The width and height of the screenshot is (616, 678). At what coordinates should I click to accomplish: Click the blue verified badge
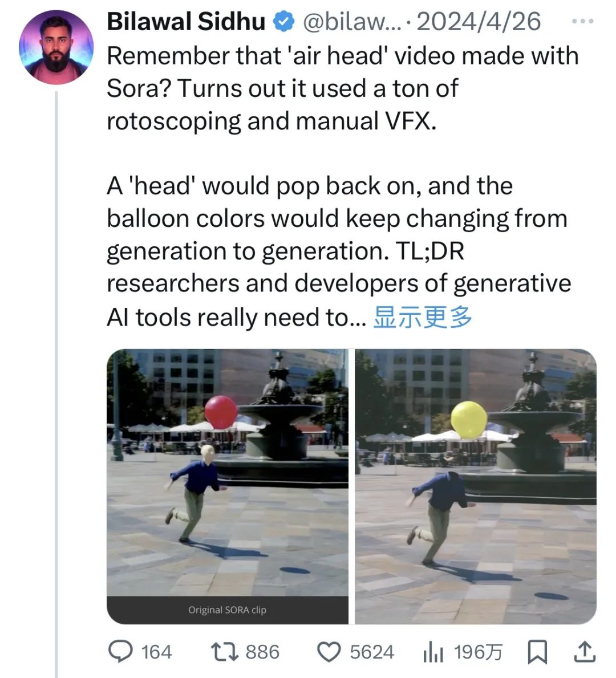284,22
